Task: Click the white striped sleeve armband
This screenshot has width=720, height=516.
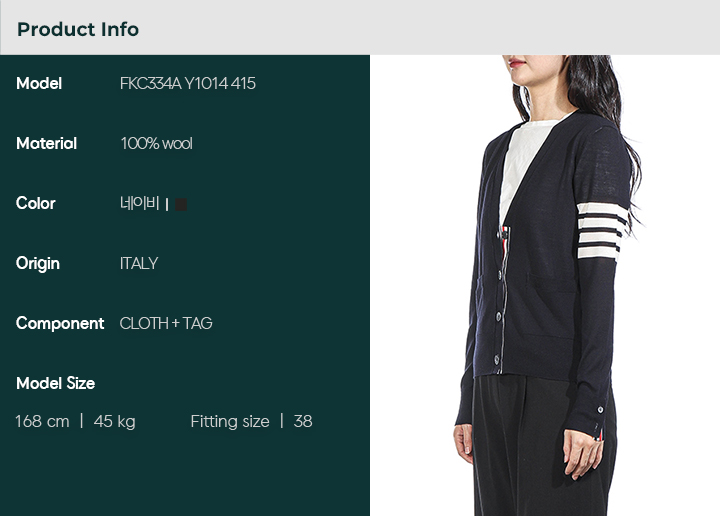Action: pos(602,231)
